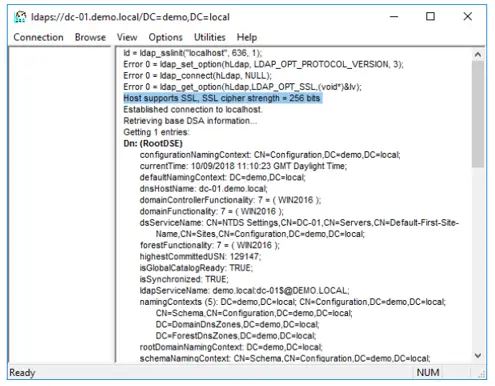This screenshot has width=495, height=386.
Task: Click 'Established connection to localhost' line
Action: point(193,109)
